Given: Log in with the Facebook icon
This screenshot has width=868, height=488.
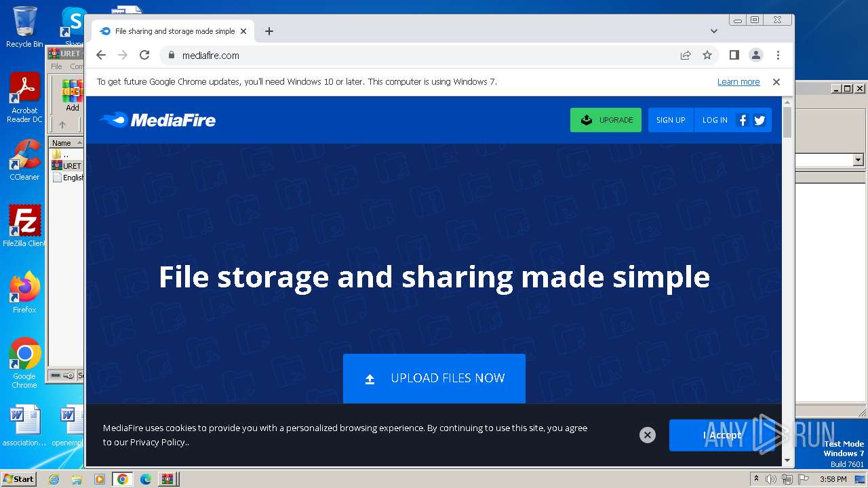Looking at the screenshot, I should pyautogui.click(x=743, y=120).
